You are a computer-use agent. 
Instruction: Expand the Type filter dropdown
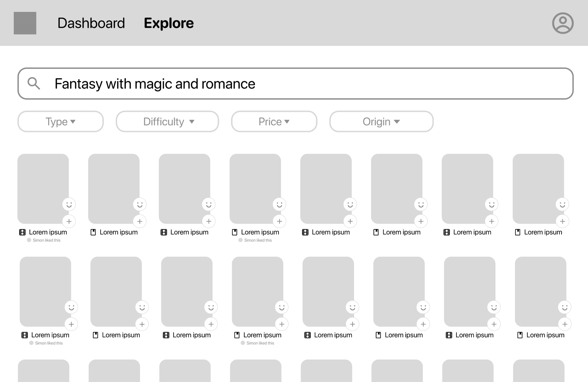[x=60, y=121]
